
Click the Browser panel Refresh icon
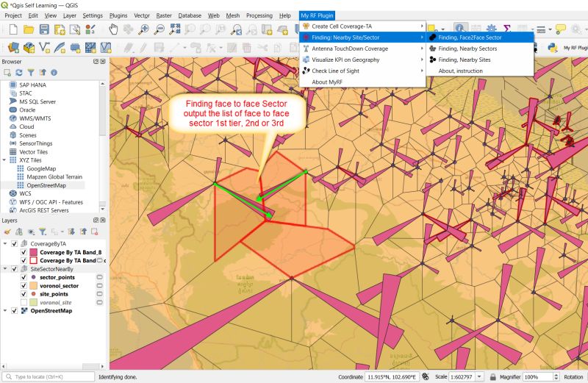click(19, 72)
